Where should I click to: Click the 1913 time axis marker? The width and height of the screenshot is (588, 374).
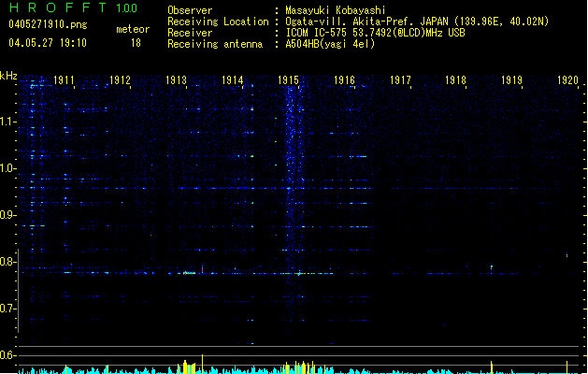point(176,80)
